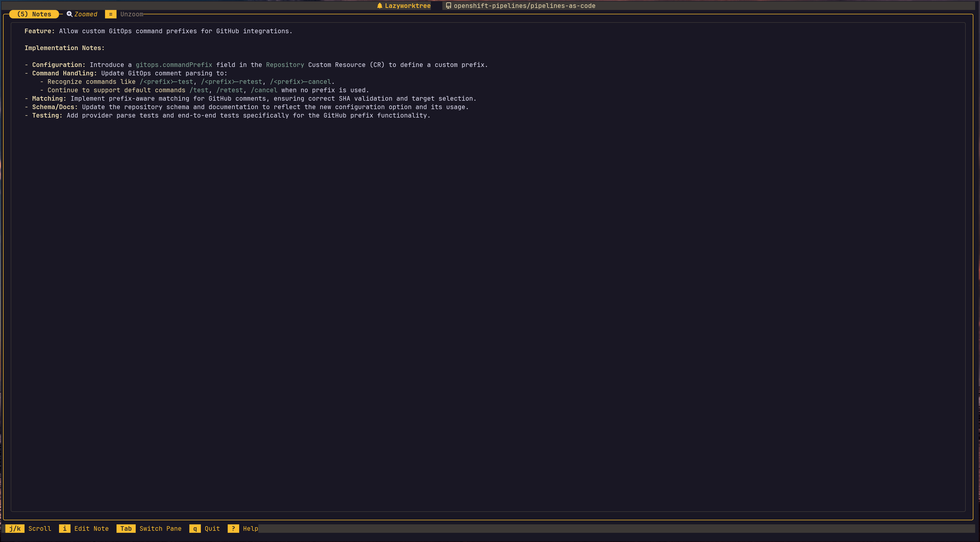Click the i key badge
The image size is (980, 542).
click(64, 528)
